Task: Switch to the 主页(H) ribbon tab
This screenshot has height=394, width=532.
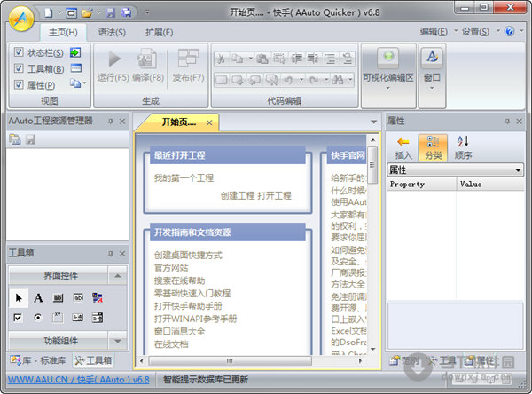Action: point(63,32)
